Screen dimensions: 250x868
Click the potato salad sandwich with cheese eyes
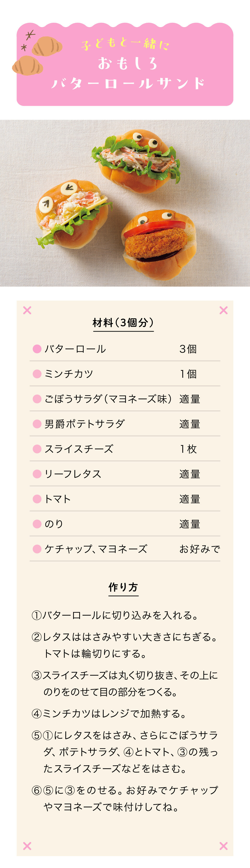(x=72, y=214)
